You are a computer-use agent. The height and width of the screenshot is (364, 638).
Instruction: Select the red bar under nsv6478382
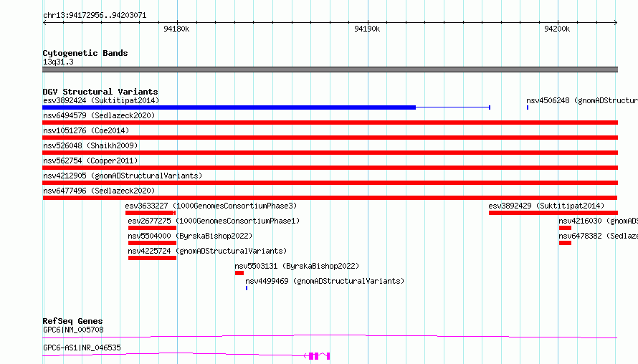pos(565,243)
